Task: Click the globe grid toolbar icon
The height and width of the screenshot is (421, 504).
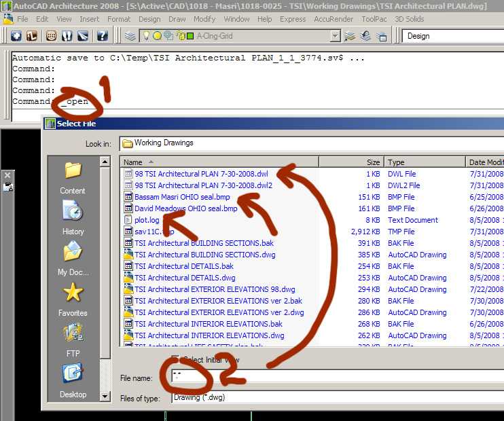Action: tap(51, 36)
